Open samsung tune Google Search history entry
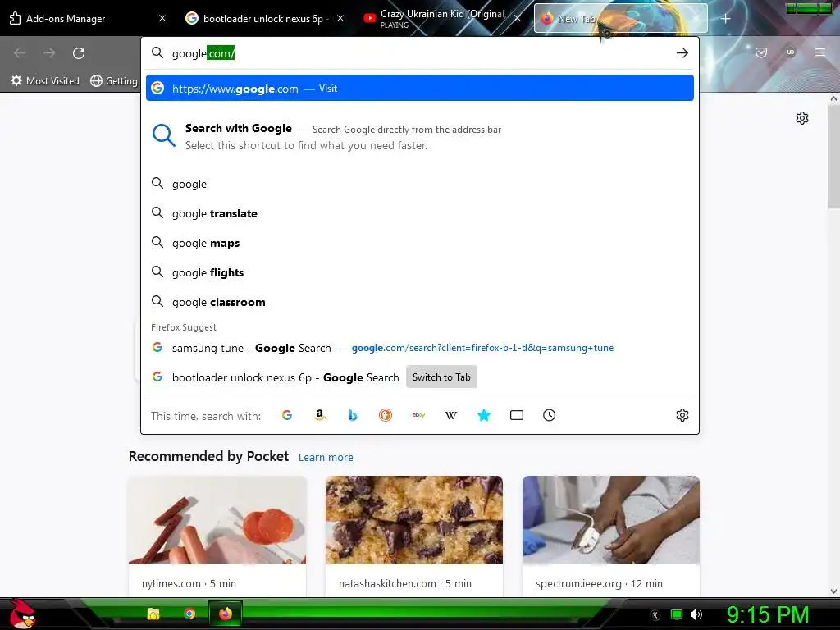This screenshot has height=630, width=840. (x=419, y=348)
